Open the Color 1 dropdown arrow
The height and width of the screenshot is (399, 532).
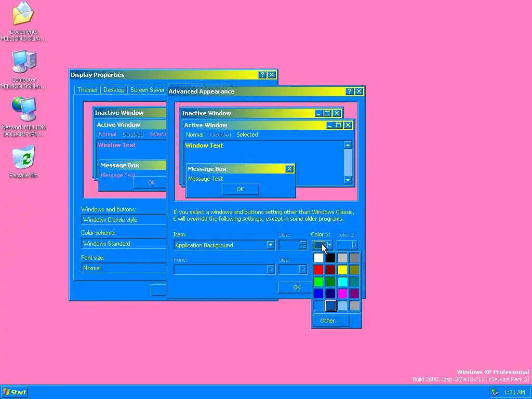pyautogui.click(x=329, y=245)
